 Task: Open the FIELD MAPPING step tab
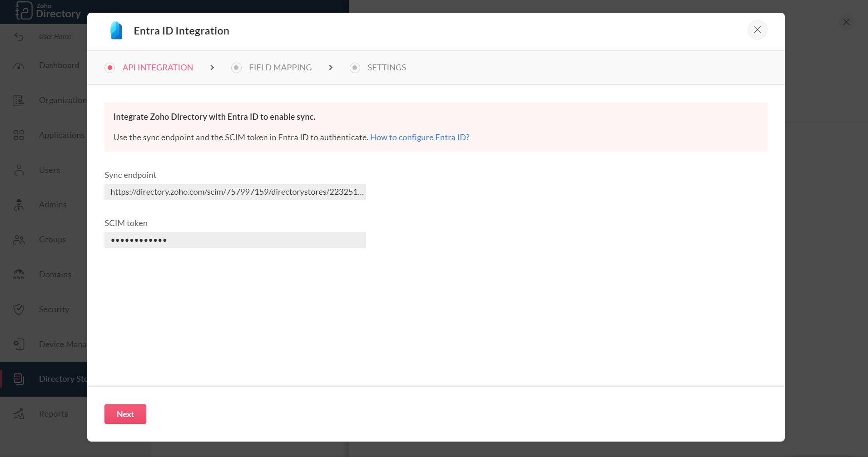coord(280,68)
